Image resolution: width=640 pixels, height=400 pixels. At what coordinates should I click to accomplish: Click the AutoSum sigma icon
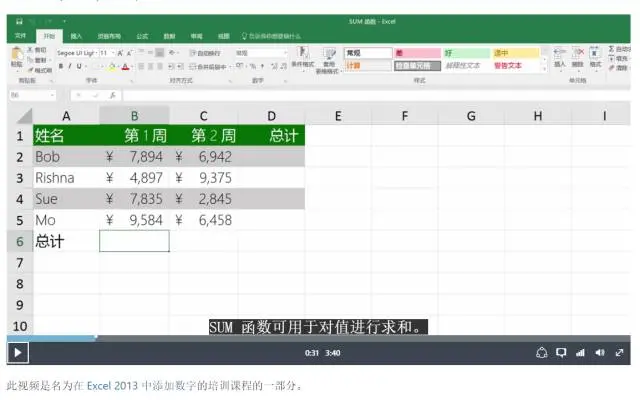pyautogui.click(x=611, y=49)
